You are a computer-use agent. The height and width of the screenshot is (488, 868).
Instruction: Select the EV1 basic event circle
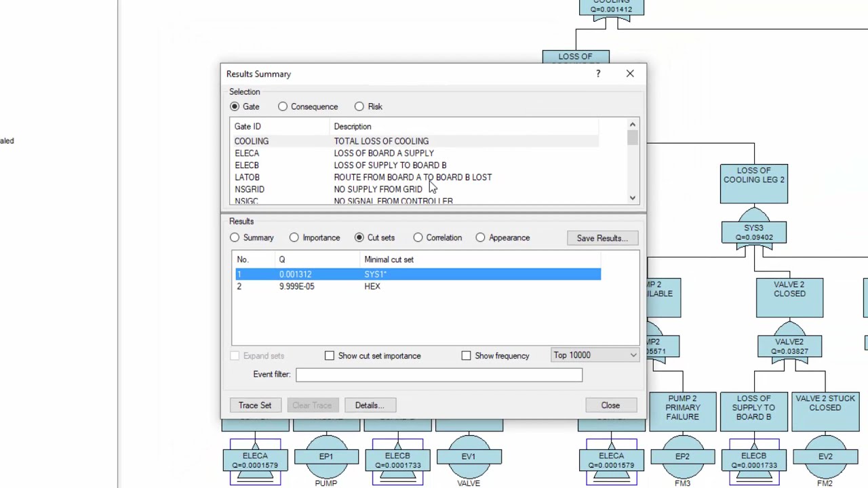469,457
